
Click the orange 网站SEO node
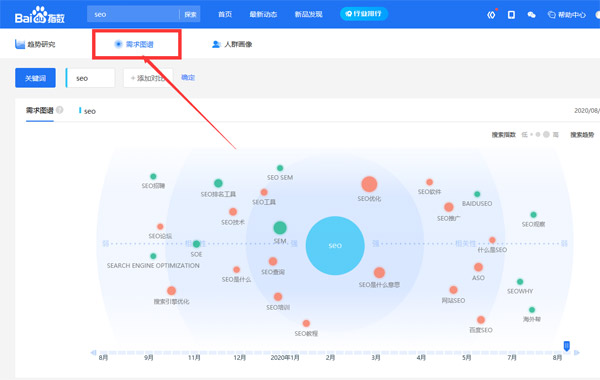point(453,290)
